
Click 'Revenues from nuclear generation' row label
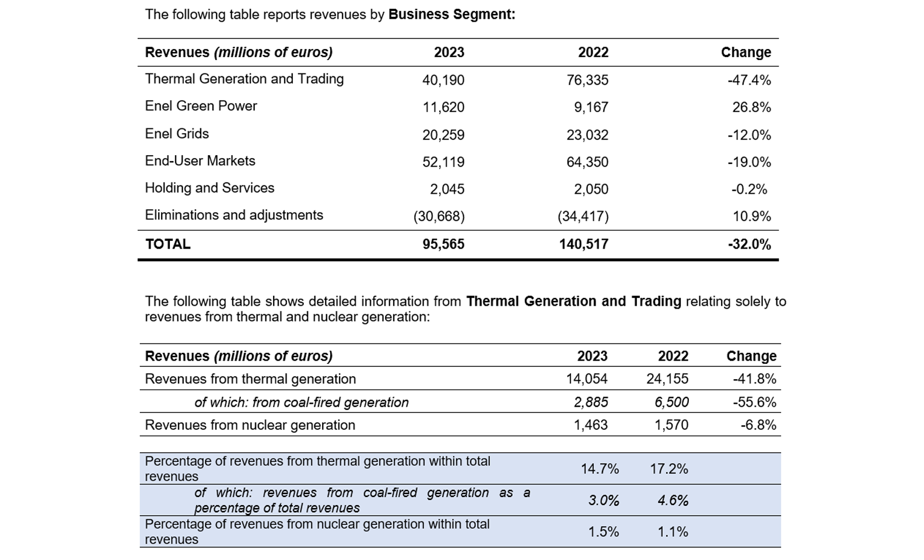click(250, 425)
